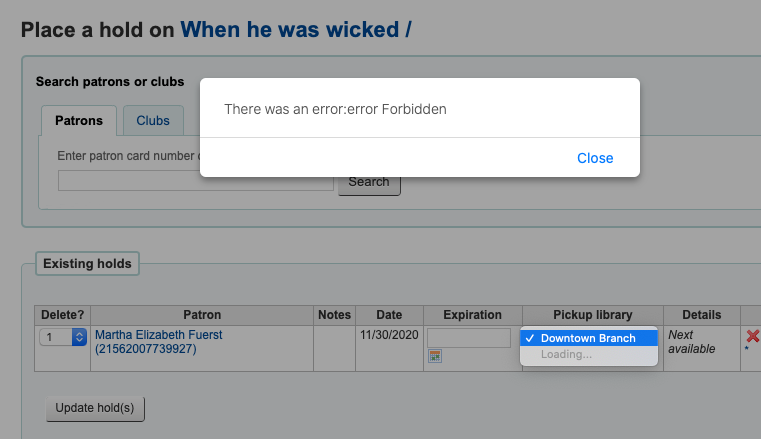Click the error Forbidden message text
The width and height of the screenshot is (761, 439).
coord(335,109)
